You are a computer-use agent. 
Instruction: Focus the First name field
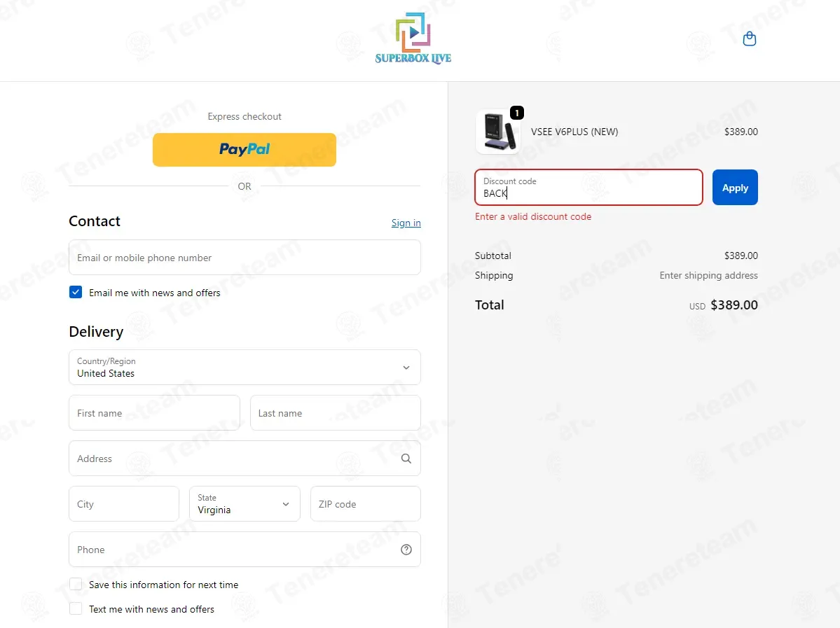tap(154, 413)
